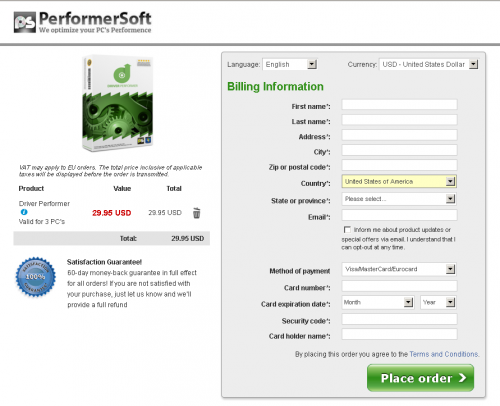Click into the Zip or postal code field

tap(399, 165)
